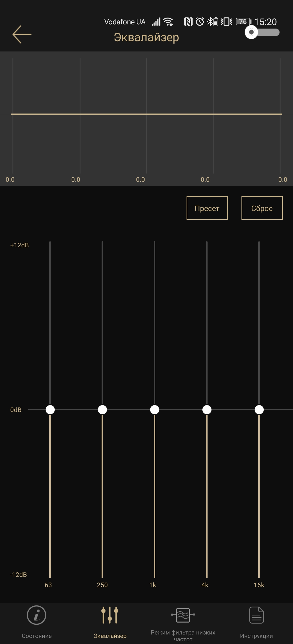The width and height of the screenshot is (293, 644).
Task: Click the Эквалайзер page title
Action: pyautogui.click(x=146, y=37)
